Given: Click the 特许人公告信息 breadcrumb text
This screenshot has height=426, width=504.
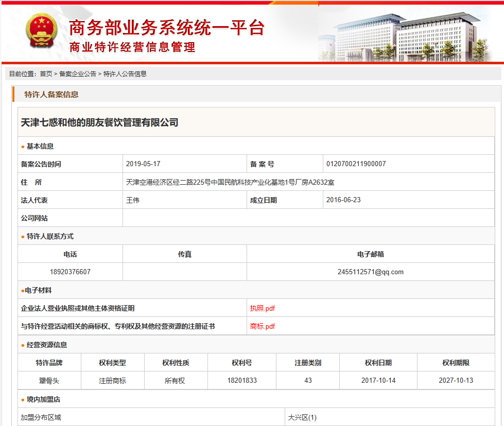Looking at the screenshot, I should [x=125, y=74].
